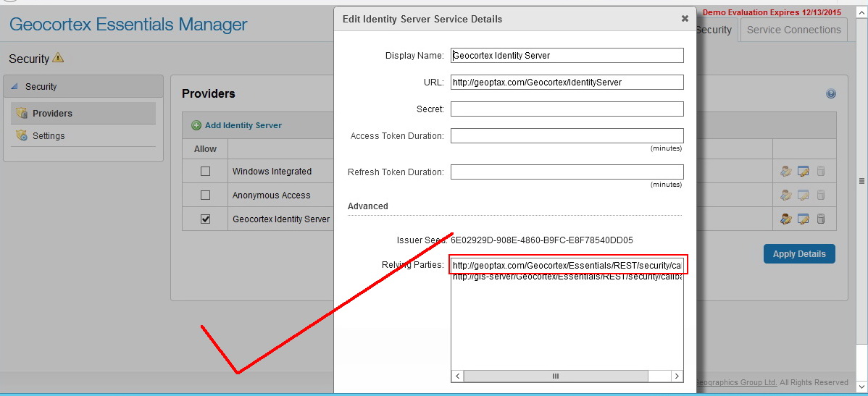Click the Issuer Seed GUID value
The width and height of the screenshot is (868, 396).
541,240
